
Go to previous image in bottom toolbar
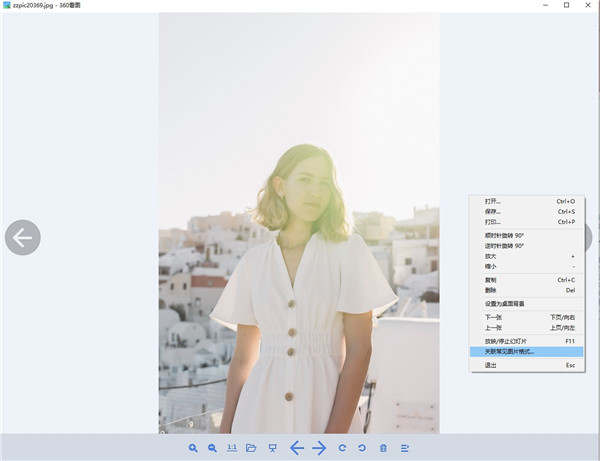point(297,448)
